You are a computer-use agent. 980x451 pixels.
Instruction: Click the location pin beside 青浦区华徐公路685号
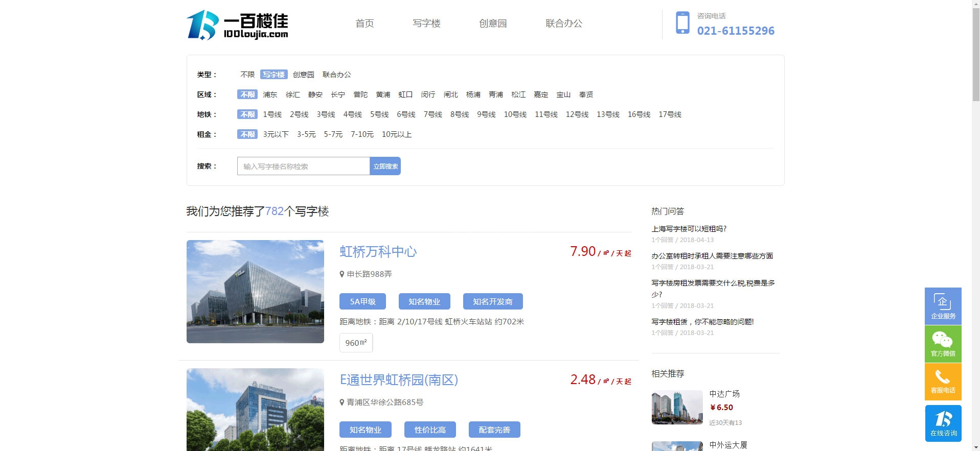pyautogui.click(x=342, y=402)
